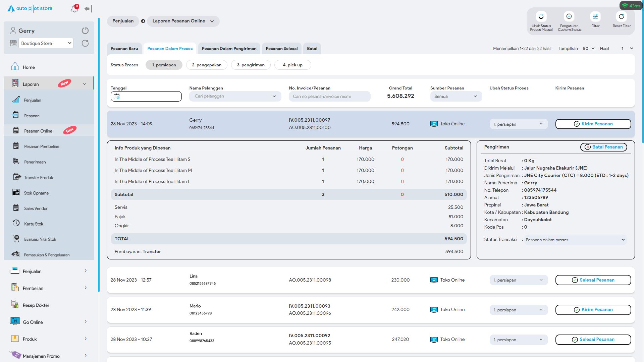Click the Filter icon
The width and height of the screenshot is (644, 362).
(x=595, y=17)
